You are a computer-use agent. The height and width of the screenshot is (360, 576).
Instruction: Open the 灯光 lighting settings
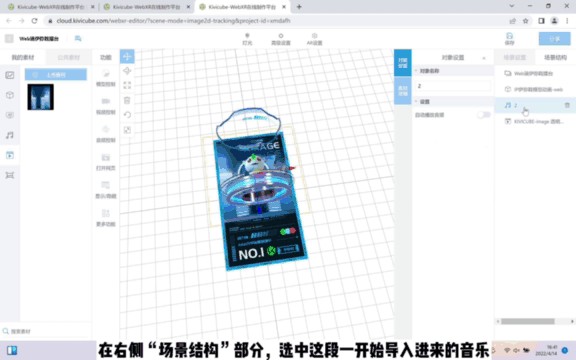pyautogui.click(x=247, y=39)
